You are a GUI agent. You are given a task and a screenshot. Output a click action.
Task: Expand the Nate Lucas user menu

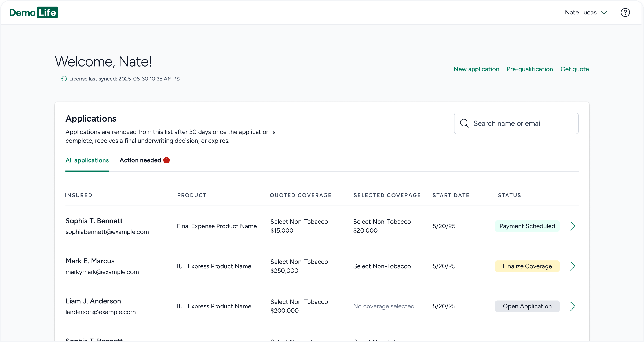coord(586,13)
